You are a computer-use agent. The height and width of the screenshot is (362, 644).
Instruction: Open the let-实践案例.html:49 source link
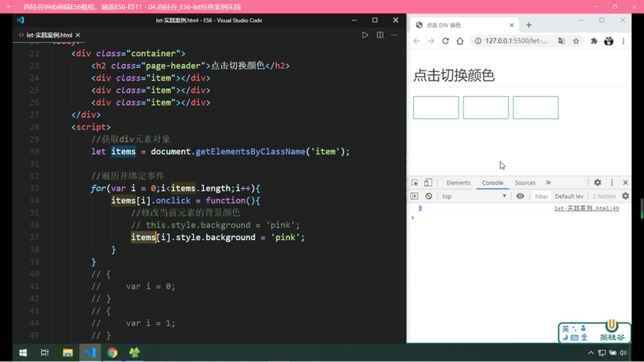[x=586, y=208]
